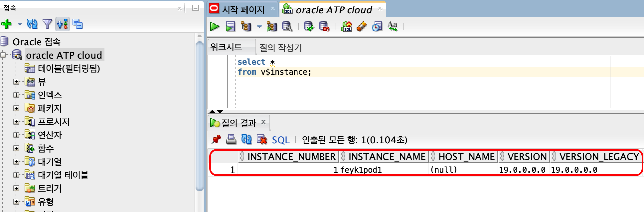This screenshot has height=212, width=644.
Task: Click the green plus New Connection icon
Action: coord(7,24)
